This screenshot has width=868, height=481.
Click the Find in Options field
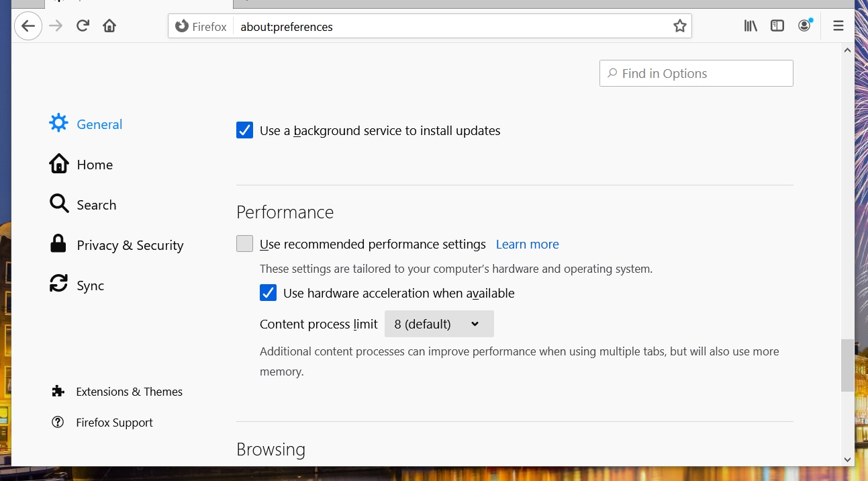(696, 74)
